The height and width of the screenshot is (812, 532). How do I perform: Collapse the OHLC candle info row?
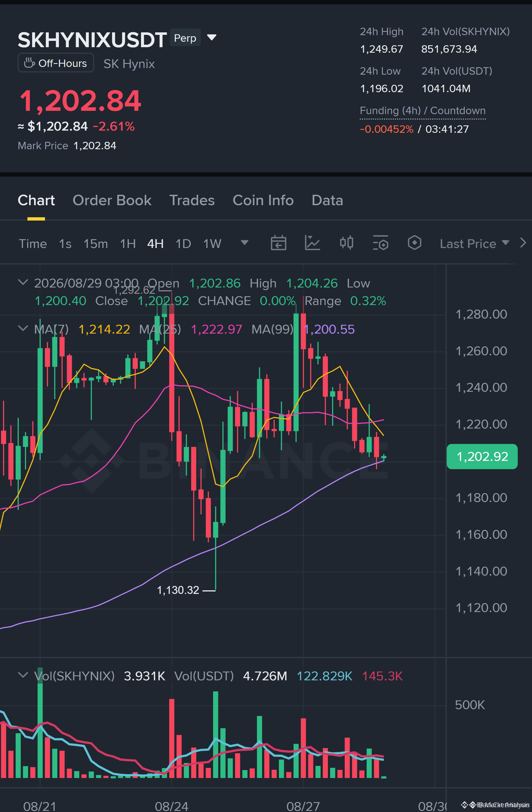click(x=23, y=282)
